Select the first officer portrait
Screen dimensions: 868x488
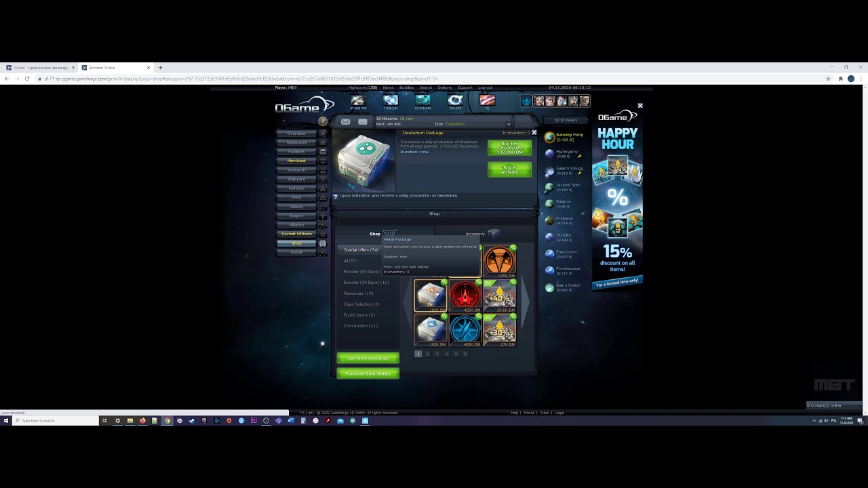point(538,101)
